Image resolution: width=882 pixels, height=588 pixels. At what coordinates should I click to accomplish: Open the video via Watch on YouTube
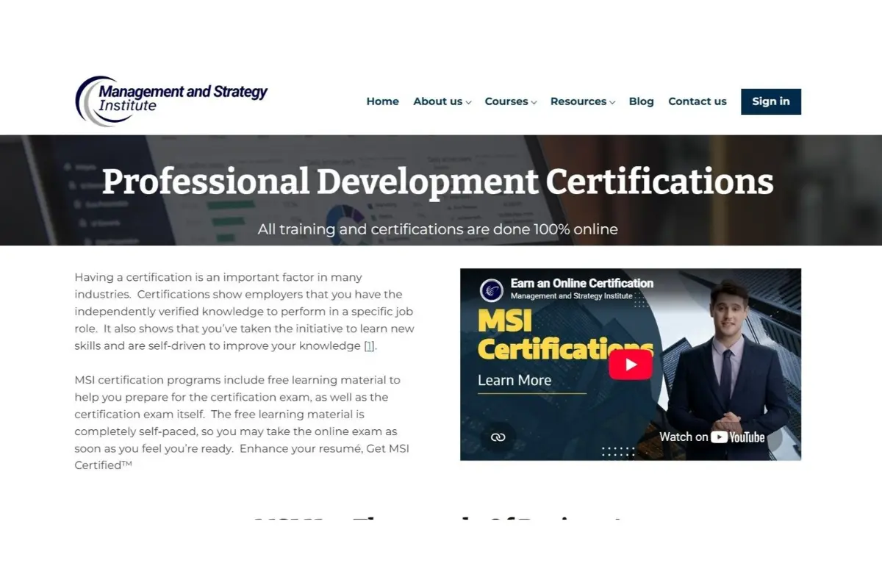pyautogui.click(x=712, y=437)
